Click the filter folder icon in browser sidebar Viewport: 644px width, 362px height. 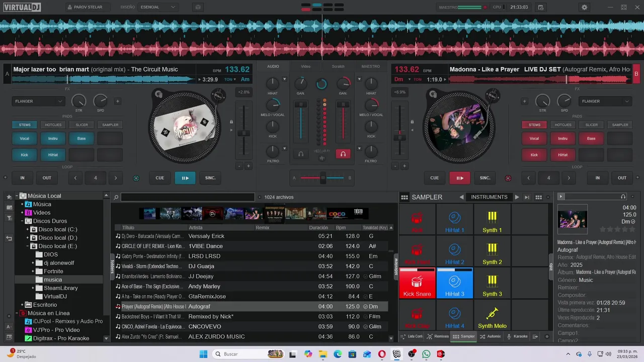[x=9, y=218]
